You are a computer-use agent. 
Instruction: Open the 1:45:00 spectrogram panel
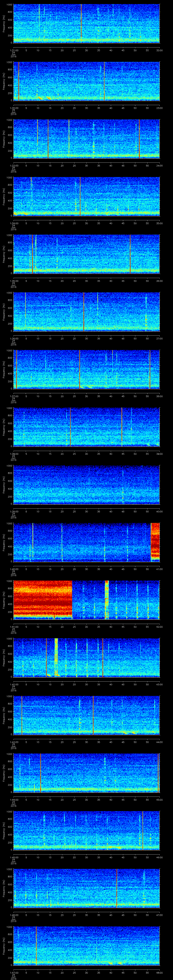coord(86,831)
